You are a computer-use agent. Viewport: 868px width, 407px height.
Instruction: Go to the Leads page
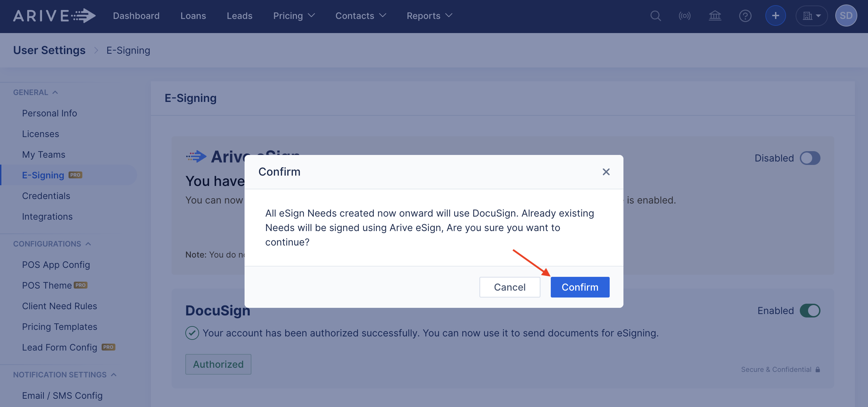[x=239, y=16]
